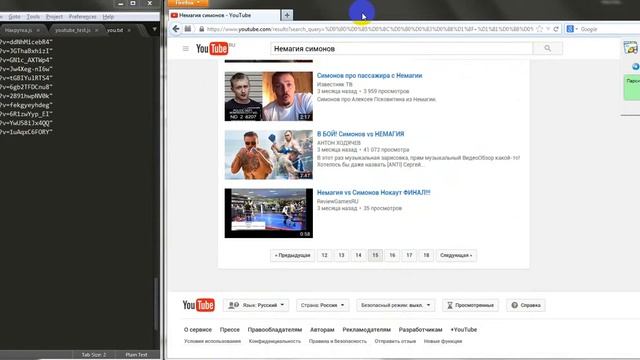This screenshot has width=640, height=360.
Task: Click the YouTube logo in the footer
Action: [x=198, y=305]
